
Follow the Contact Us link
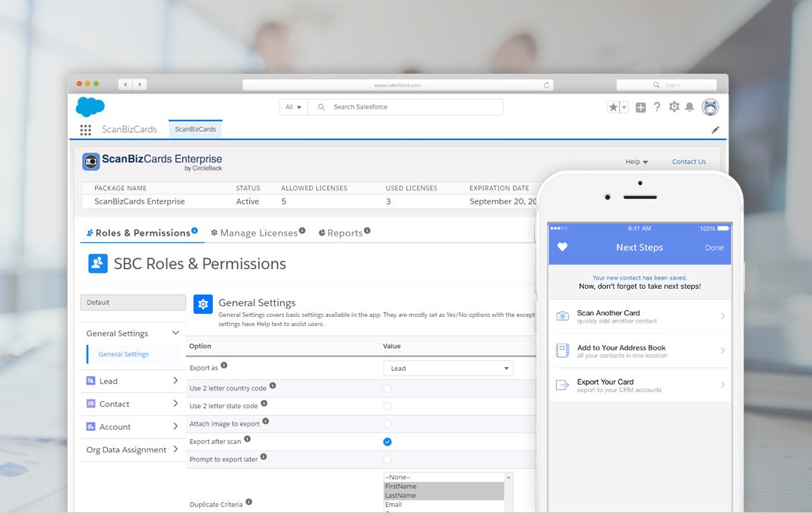pos(689,162)
